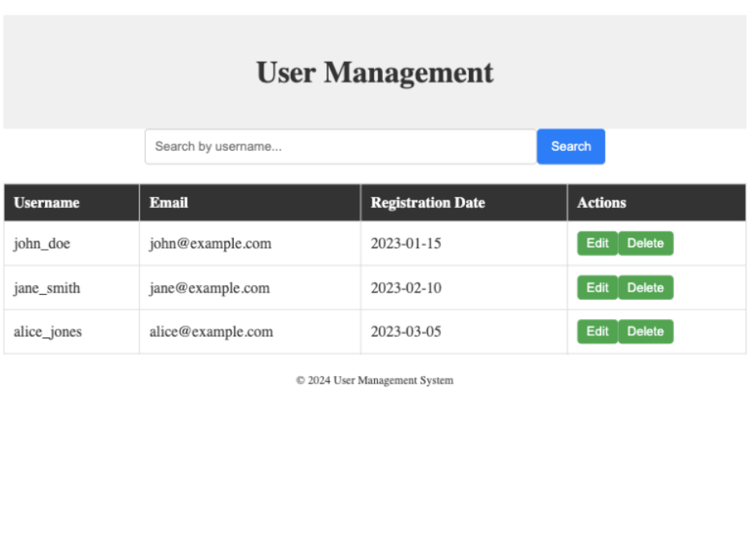
Task: Click the Username column header
Action: (47, 203)
